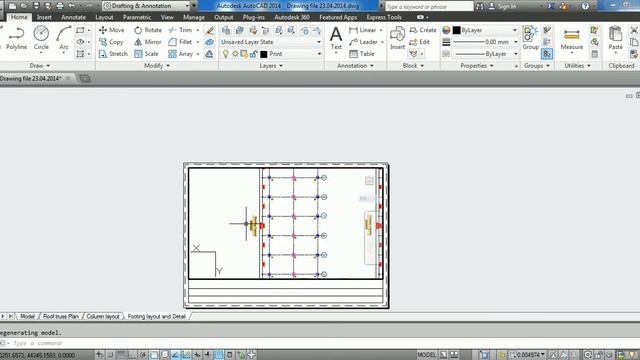Expand the Utilities panel title
Viewport: 640px width, 360px height.
click(577, 66)
